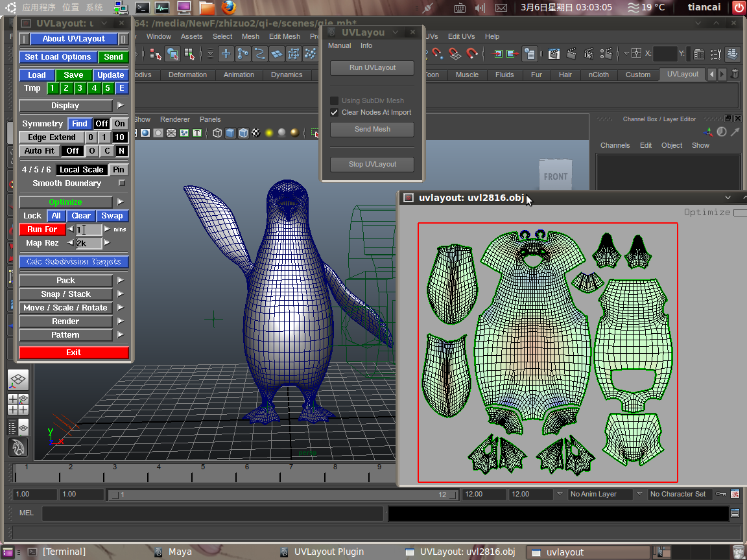Screen dimensions: 747x560
Task: Toggle the viewport grid icon
Action: click(171, 133)
